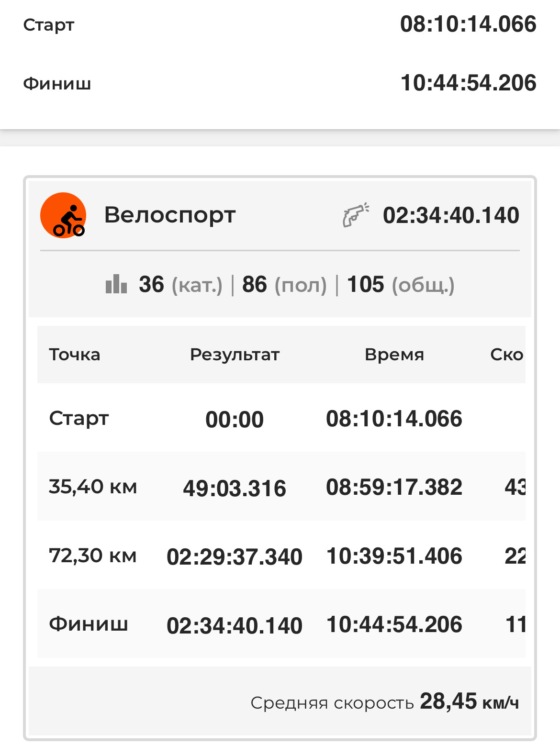
Task: Tap the top Финиш time 10:44:54.206
Action: [468, 83]
